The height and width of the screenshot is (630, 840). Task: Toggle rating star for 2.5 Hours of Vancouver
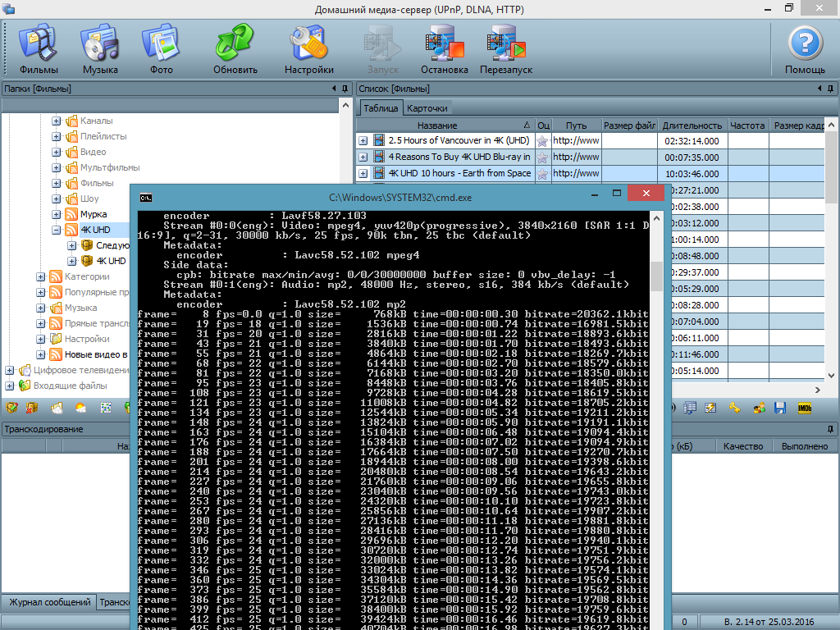pyautogui.click(x=542, y=141)
